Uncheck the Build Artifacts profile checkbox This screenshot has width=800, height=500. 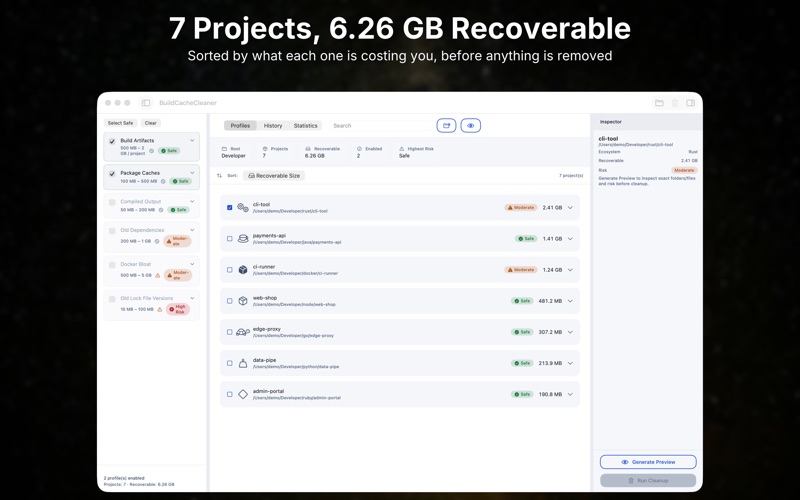coord(112,141)
